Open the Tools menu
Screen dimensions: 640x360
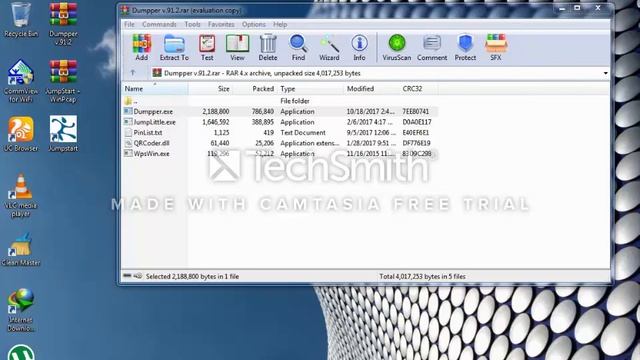(x=192, y=24)
